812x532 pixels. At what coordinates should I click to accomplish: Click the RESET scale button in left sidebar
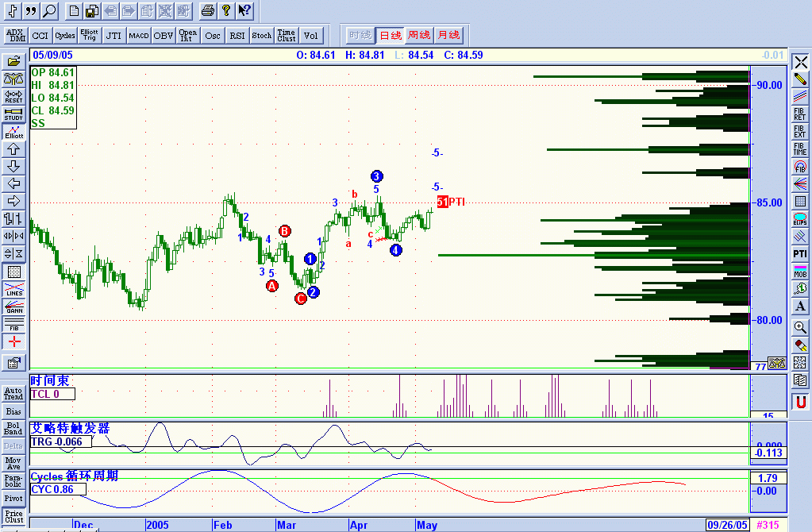tap(13, 96)
